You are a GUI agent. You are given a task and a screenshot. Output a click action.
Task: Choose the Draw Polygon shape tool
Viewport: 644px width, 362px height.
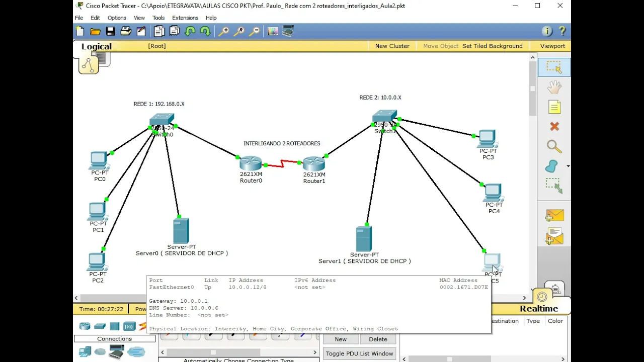point(552,166)
